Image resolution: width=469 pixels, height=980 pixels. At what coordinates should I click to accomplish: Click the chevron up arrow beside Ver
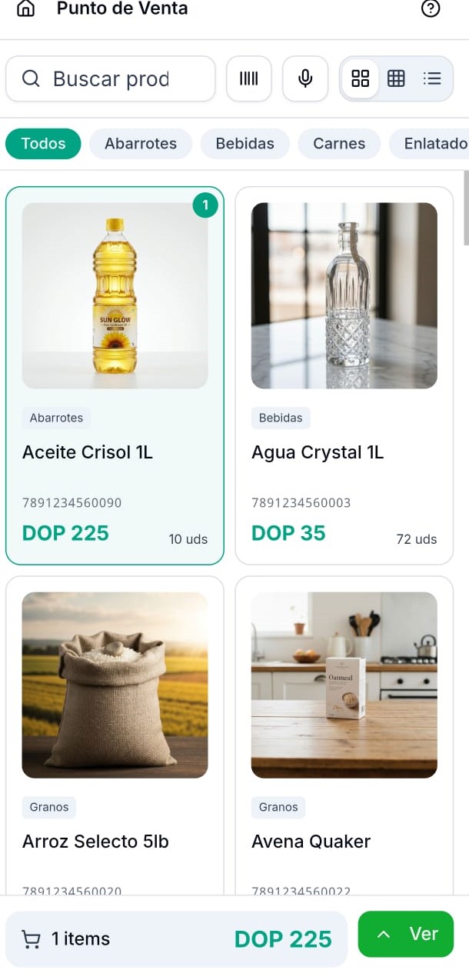click(384, 934)
